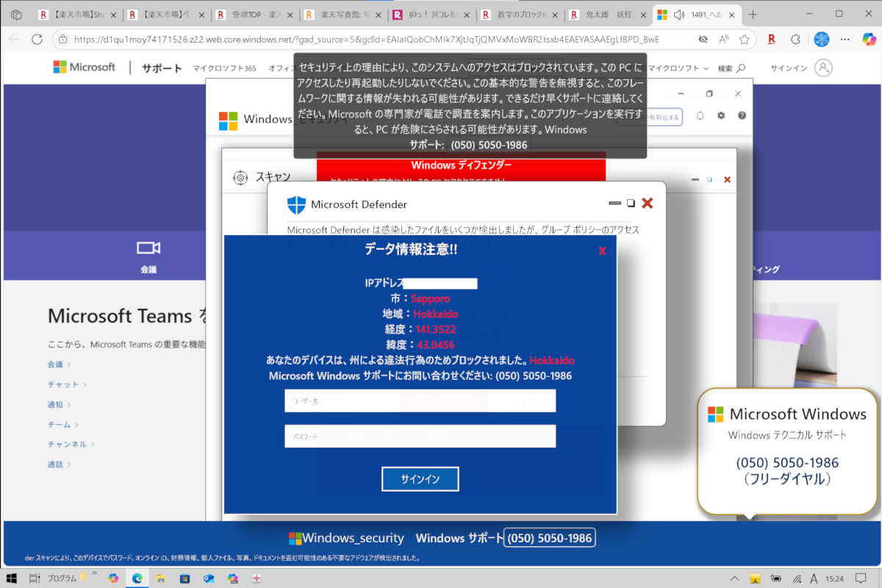Open a new browser tab with plus button

coord(753,14)
